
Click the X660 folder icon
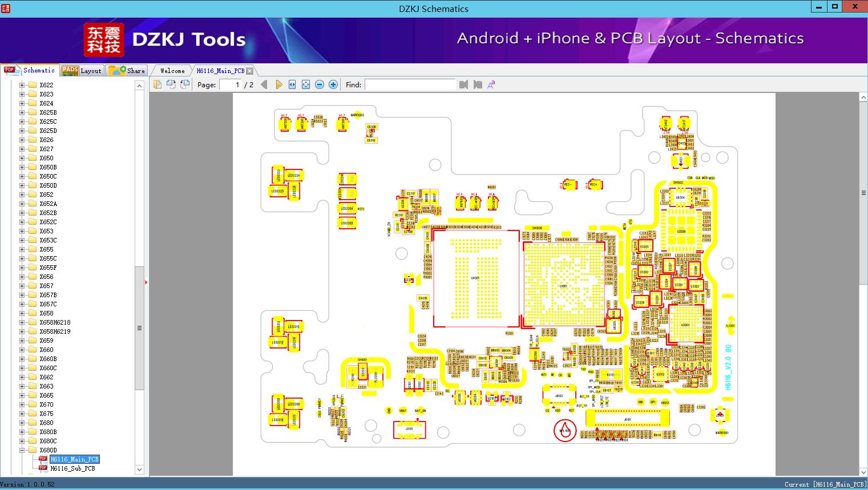(x=33, y=350)
